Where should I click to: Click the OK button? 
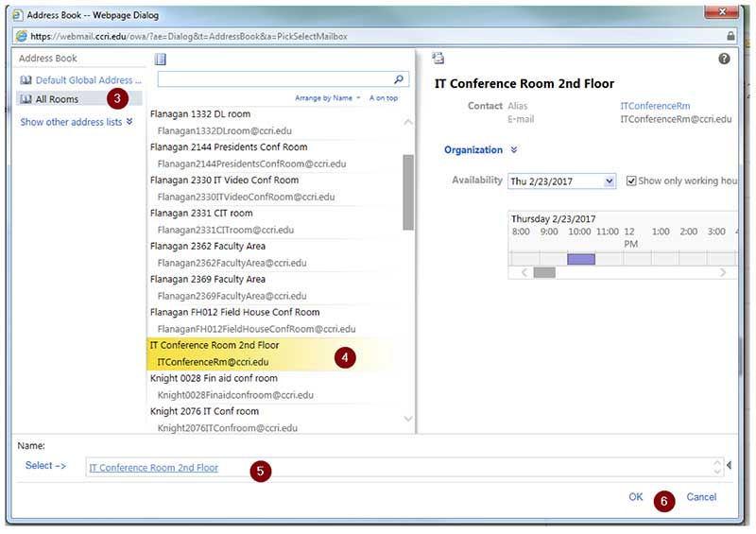tap(635, 497)
